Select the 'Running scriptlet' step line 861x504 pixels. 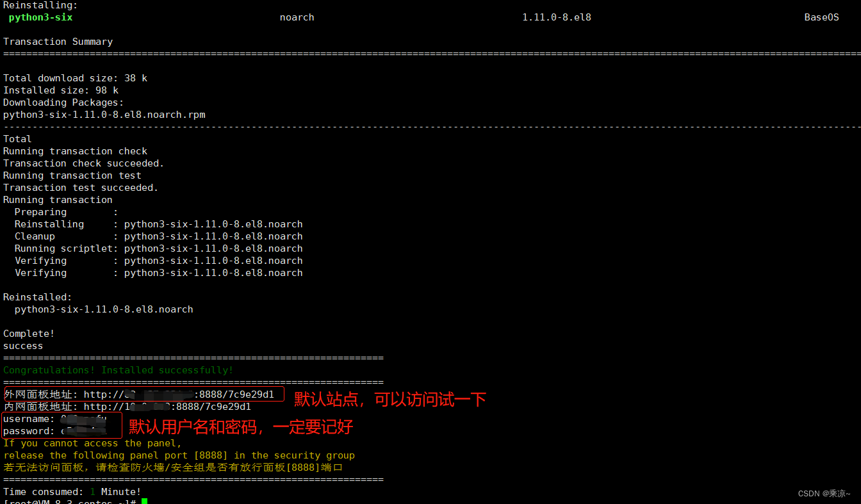pyautogui.click(x=158, y=248)
